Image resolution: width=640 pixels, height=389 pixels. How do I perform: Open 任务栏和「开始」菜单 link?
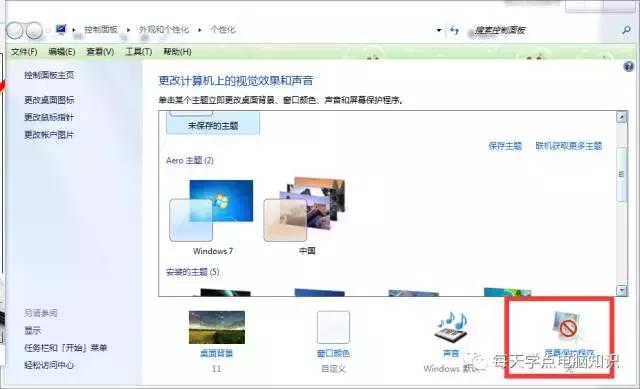(65, 348)
